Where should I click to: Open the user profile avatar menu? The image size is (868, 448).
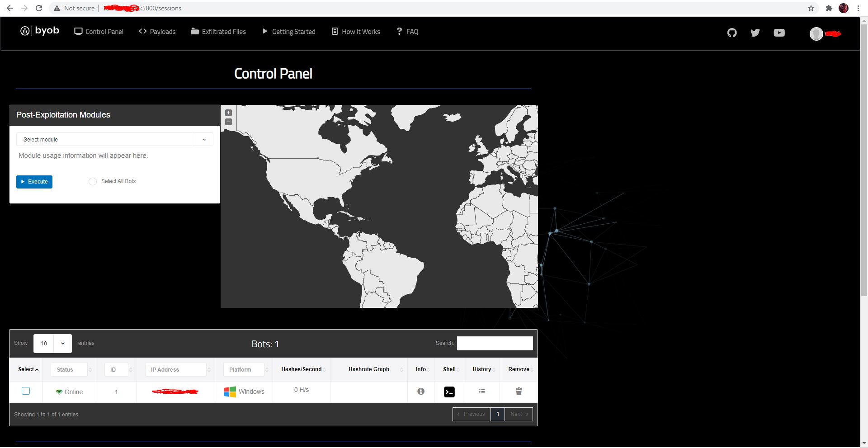pyautogui.click(x=816, y=33)
